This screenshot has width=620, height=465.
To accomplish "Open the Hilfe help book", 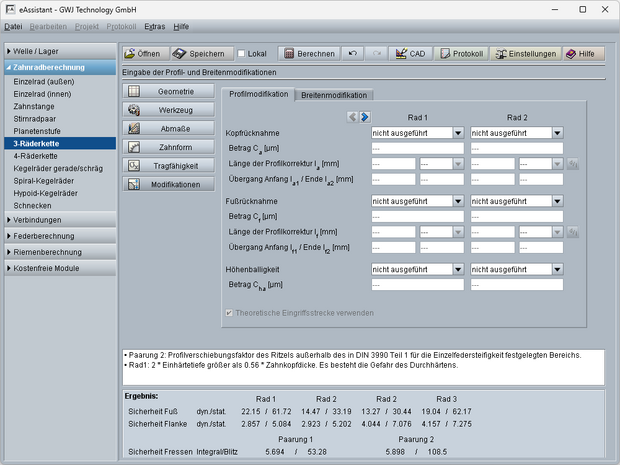I will click(x=584, y=53).
